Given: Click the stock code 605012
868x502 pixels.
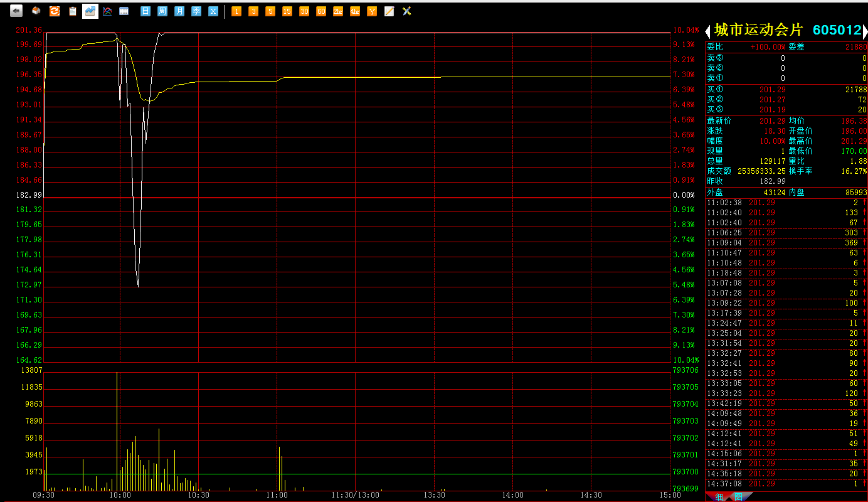Looking at the screenshot, I should pos(837,30).
